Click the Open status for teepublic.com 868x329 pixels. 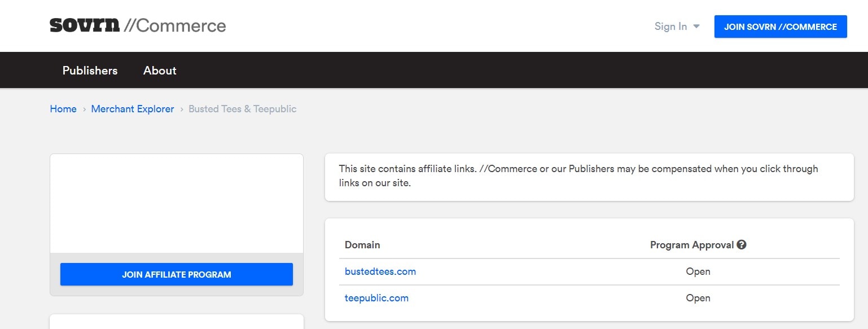click(x=698, y=298)
